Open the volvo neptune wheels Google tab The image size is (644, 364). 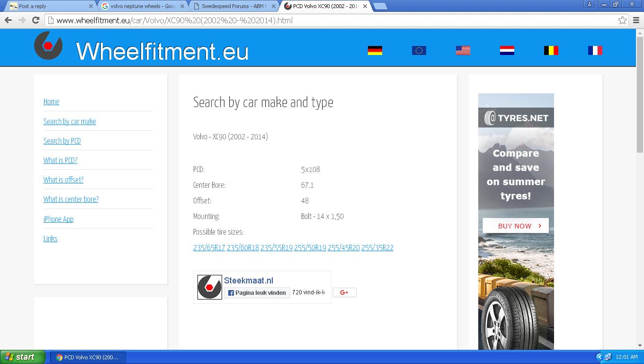pyautogui.click(x=143, y=6)
